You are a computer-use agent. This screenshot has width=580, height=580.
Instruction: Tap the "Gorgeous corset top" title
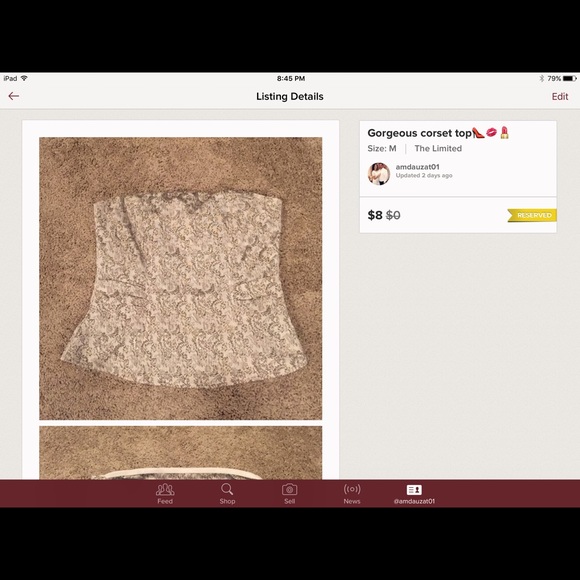coord(419,133)
